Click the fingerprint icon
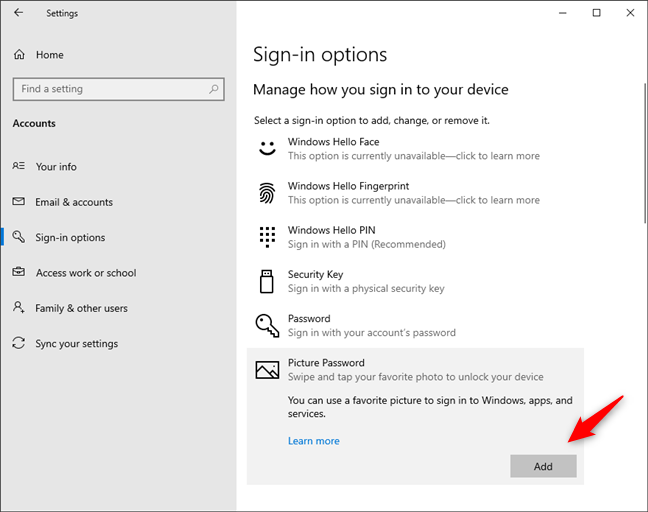Screen dimensions: 648x512 click(x=267, y=193)
